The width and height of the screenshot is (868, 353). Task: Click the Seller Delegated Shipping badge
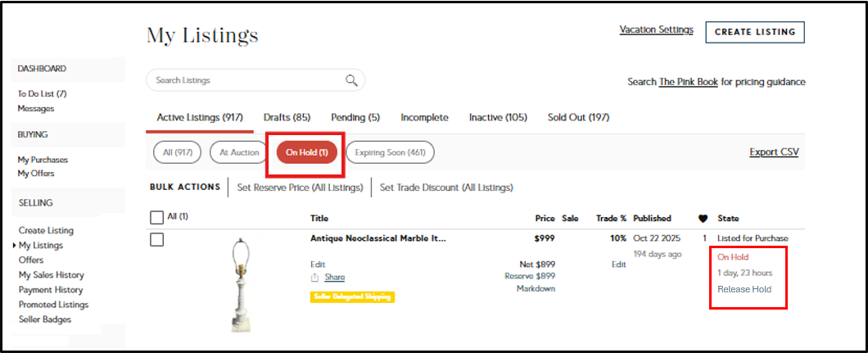coord(352,296)
